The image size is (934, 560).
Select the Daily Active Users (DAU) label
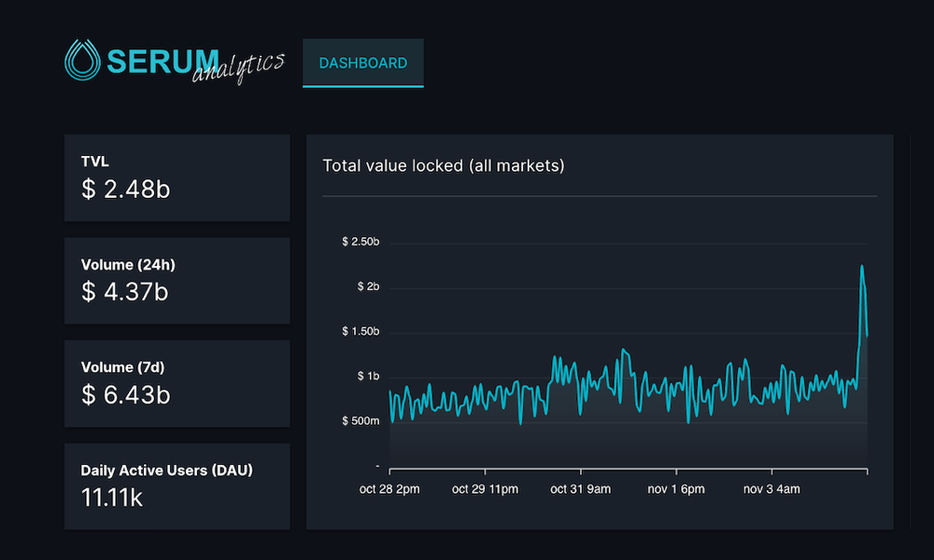click(x=167, y=470)
